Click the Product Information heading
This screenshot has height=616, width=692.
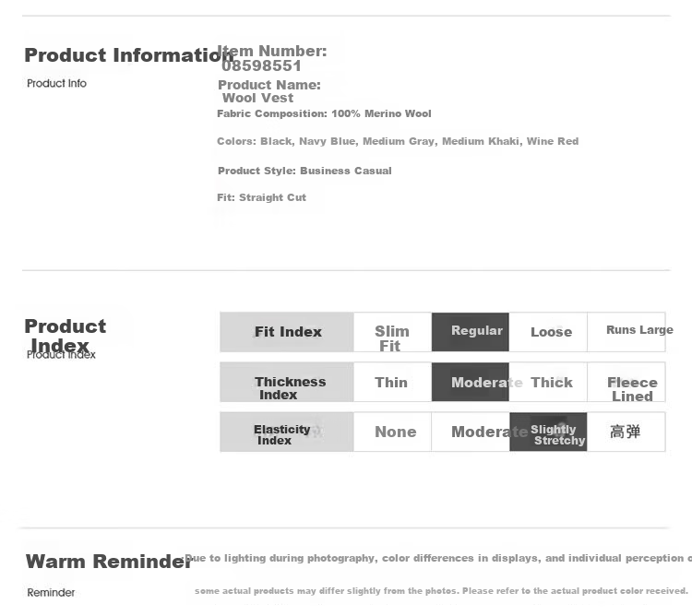[x=129, y=55]
